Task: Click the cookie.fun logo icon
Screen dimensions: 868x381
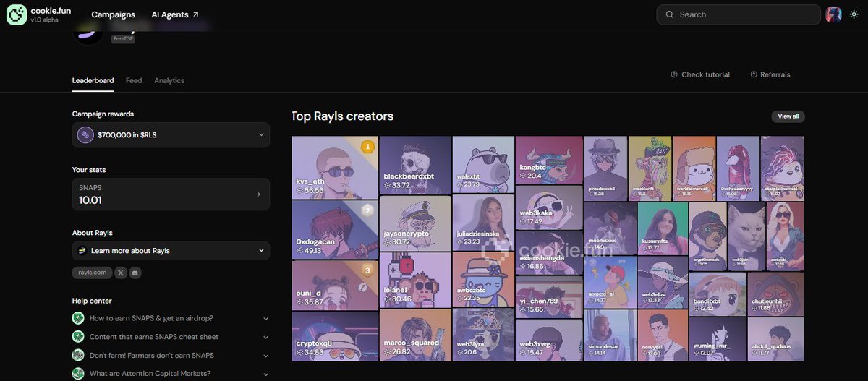Action: pos(16,14)
